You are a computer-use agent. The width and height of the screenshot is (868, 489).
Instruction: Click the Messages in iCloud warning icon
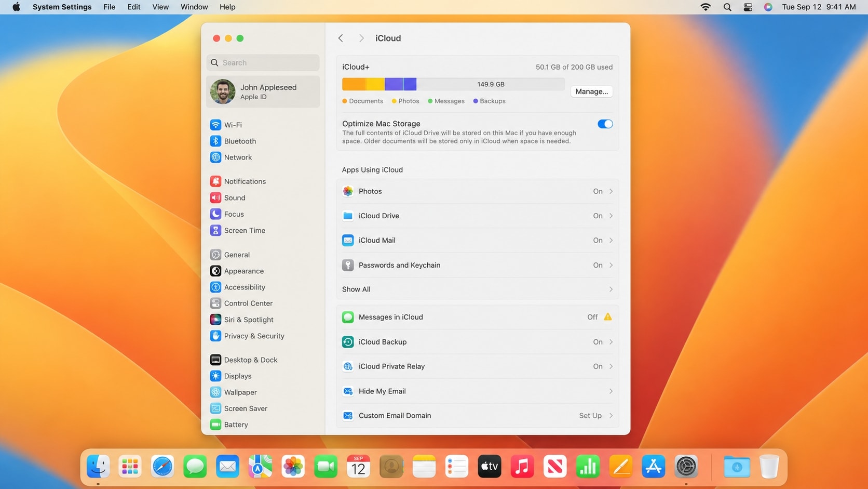608,317
